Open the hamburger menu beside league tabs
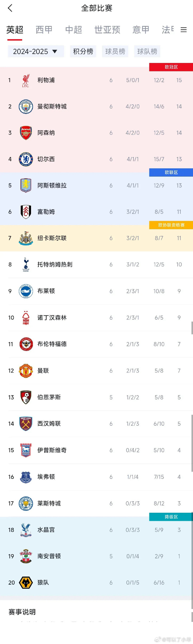 [x=184, y=30]
